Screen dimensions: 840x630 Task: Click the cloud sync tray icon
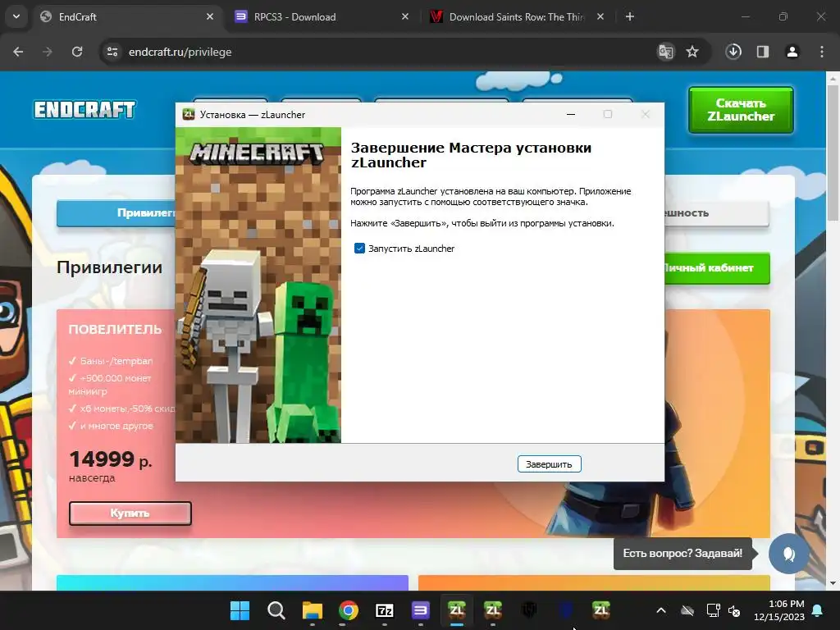pos(687,610)
